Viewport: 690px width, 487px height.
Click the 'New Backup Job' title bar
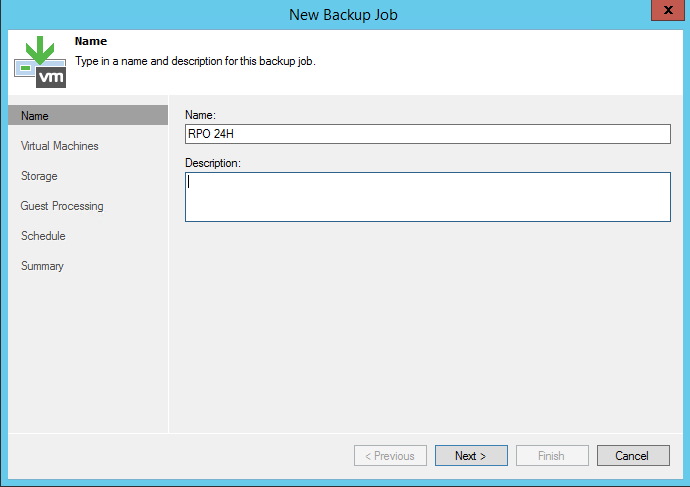344,14
